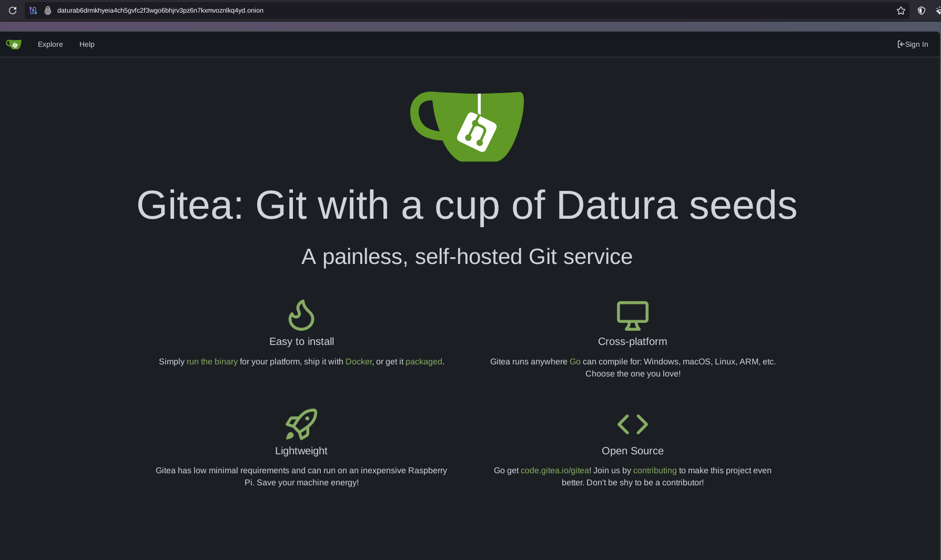
Task: Follow the 'run the binary' link
Action: pos(212,362)
